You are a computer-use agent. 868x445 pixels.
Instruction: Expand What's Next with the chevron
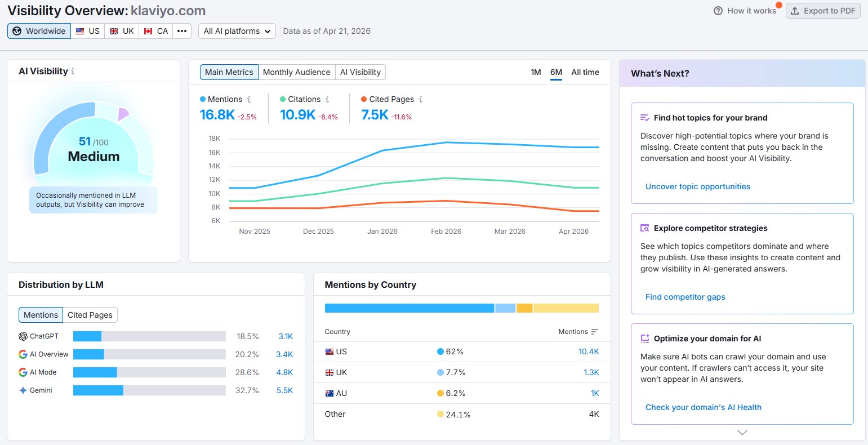pos(742,433)
